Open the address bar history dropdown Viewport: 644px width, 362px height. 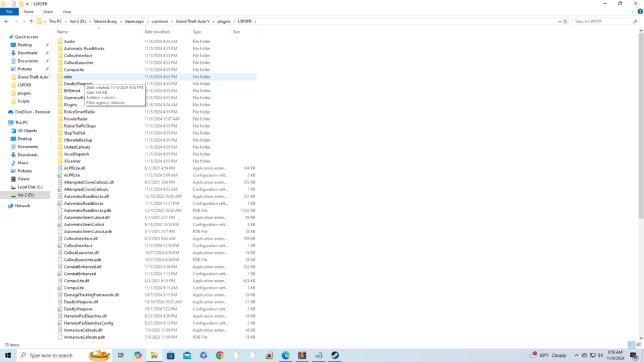click(x=560, y=21)
